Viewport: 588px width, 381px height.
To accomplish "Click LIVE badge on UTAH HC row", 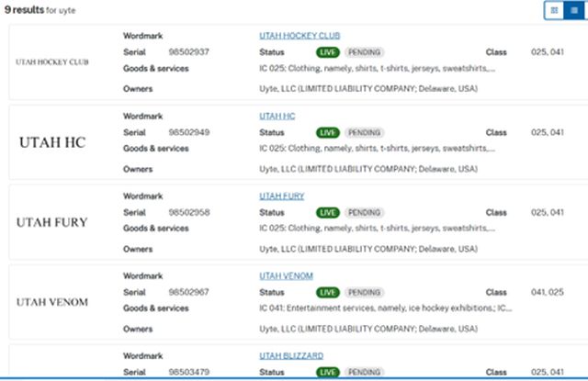I will pos(327,132).
